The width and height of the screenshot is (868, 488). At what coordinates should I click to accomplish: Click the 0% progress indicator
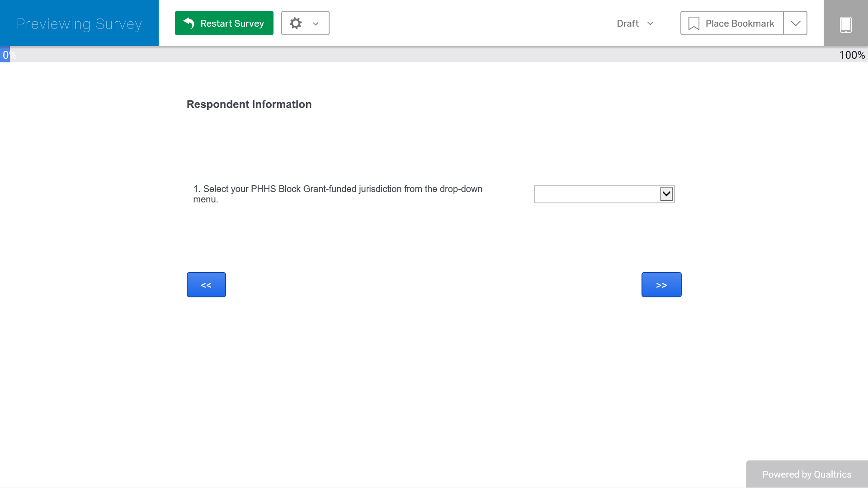point(9,55)
